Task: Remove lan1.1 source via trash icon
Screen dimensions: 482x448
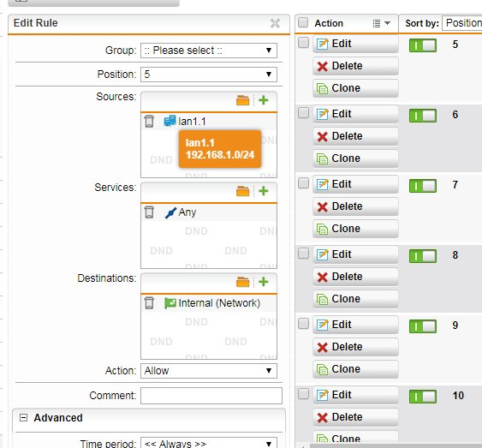Action: (x=149, y=121)
